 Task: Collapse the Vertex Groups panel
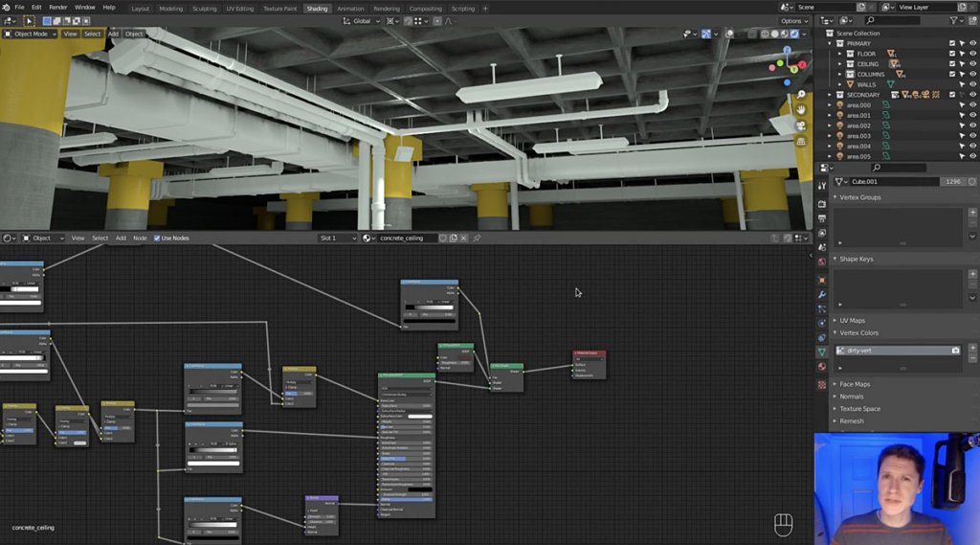click(x=859, y=197)
